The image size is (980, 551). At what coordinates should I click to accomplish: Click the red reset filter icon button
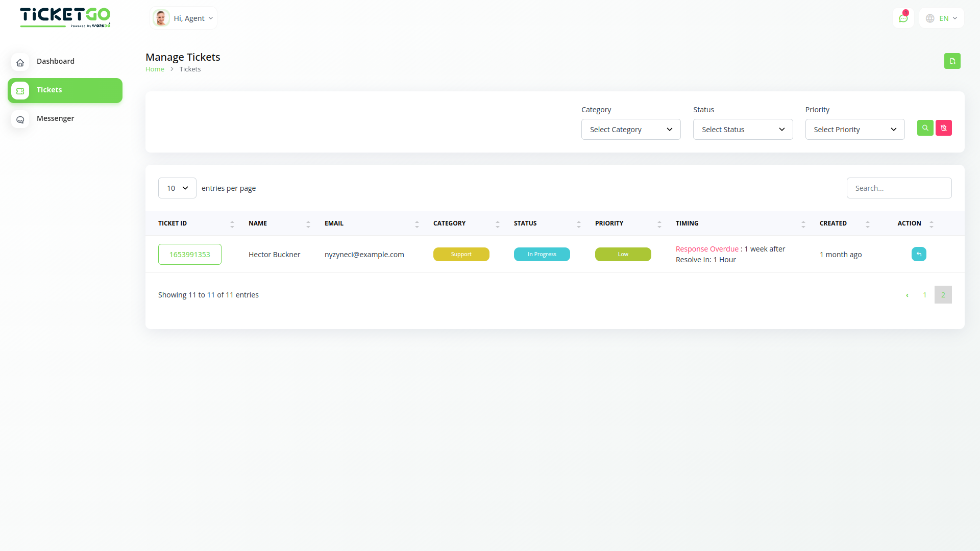pyautogui.click(x=943, y=128)
